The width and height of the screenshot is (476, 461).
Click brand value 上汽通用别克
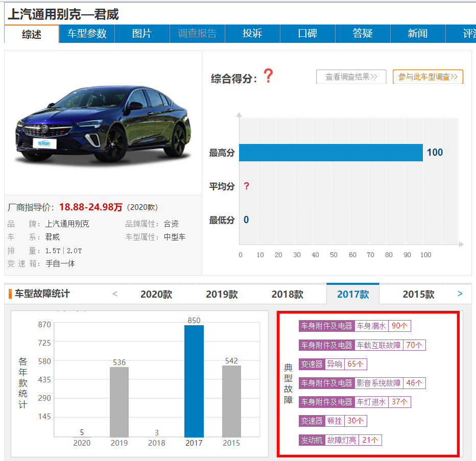point(67,224)
